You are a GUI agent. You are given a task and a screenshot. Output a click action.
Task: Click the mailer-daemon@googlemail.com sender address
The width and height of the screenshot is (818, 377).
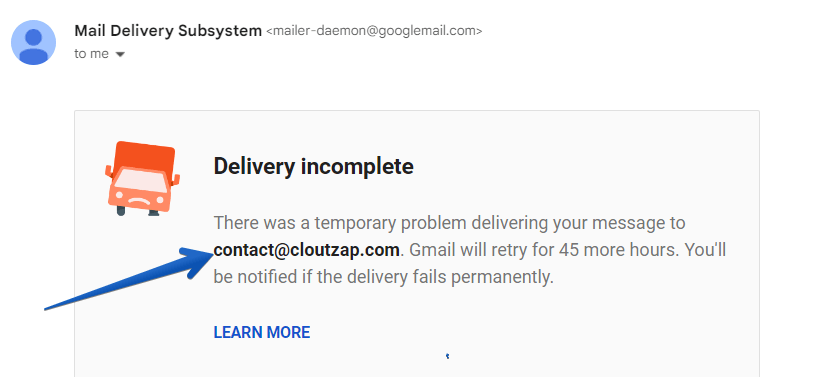coord(374,31)
